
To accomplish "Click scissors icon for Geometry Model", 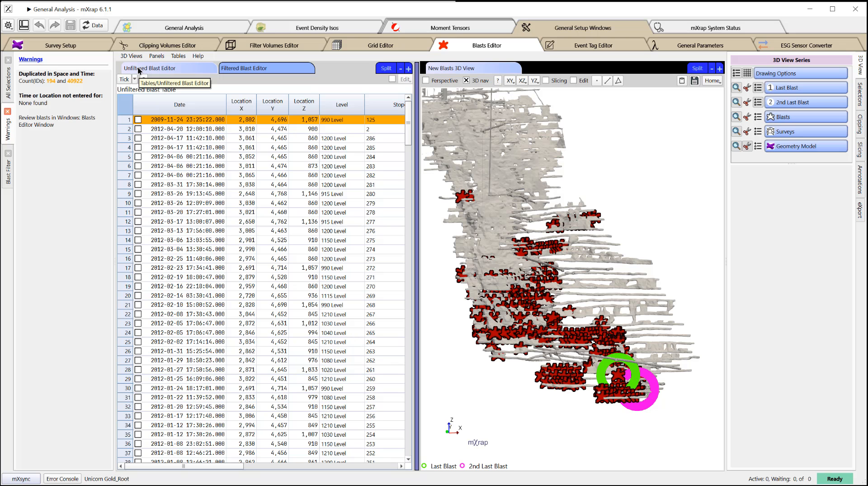I will [x=747, y=146].
